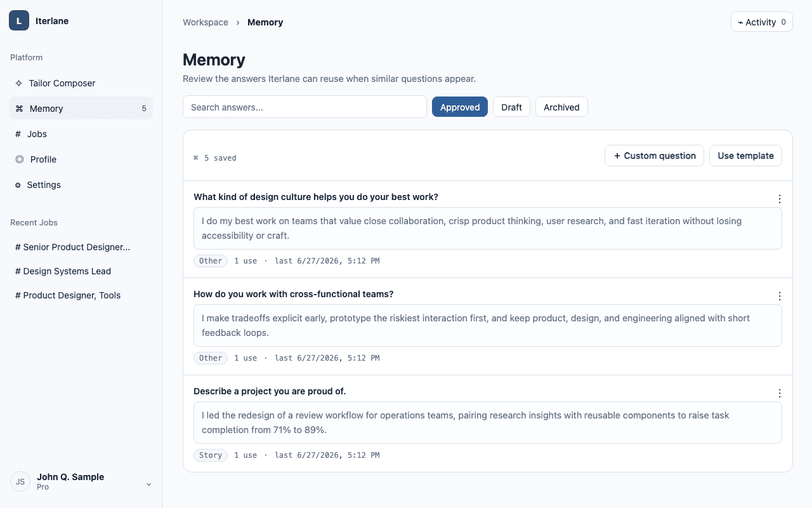This screenshot has width=812, height=508.
Task: Click the Tailor Composer sparkle icon
Action: click(18, 83)
